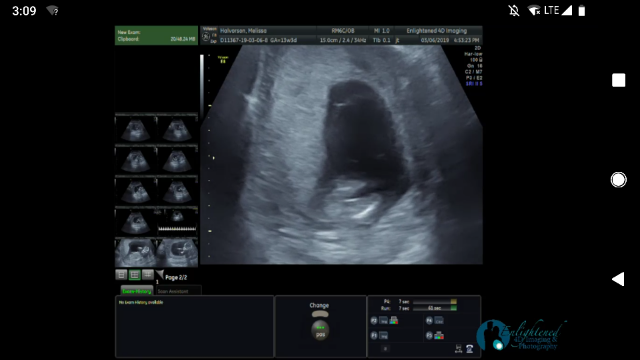The height and width of the screenshot is (360, 640).
Task: Select the single-column clipboard layout icon
Action: pos(121,275)
